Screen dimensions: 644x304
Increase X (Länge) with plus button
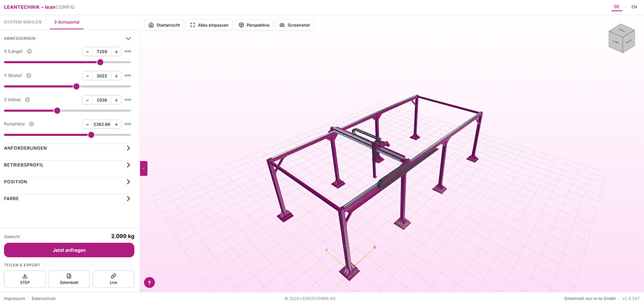(x=116, y=52)
